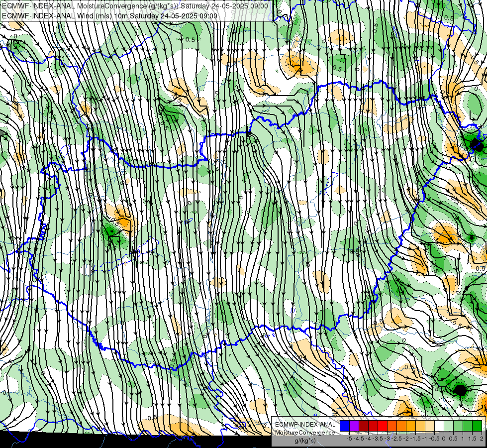The width and height of the screenshot is (487, 448).
Task: Click the '-4.5' legend tick label
Action: 359,439
